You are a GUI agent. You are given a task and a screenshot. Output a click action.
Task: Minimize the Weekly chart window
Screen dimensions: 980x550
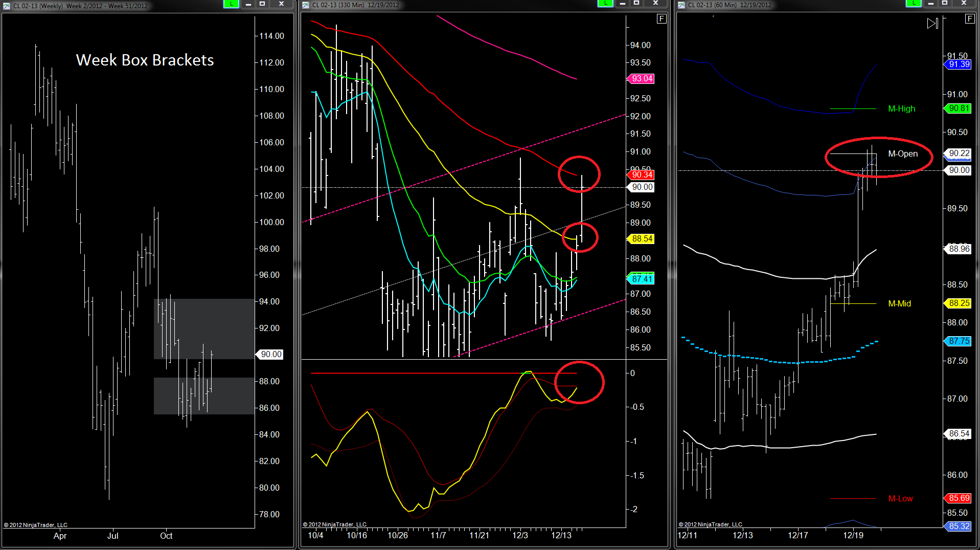click(248, 4)
